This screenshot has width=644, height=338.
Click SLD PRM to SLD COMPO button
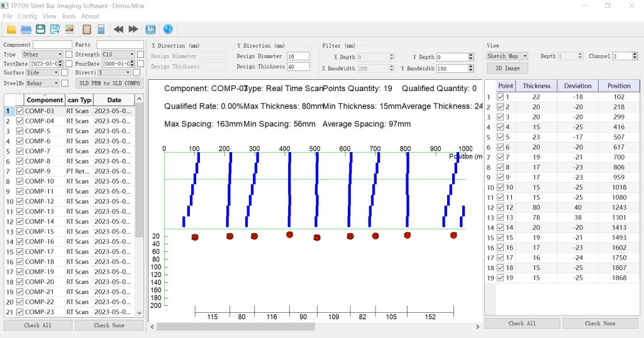[109, 83]
